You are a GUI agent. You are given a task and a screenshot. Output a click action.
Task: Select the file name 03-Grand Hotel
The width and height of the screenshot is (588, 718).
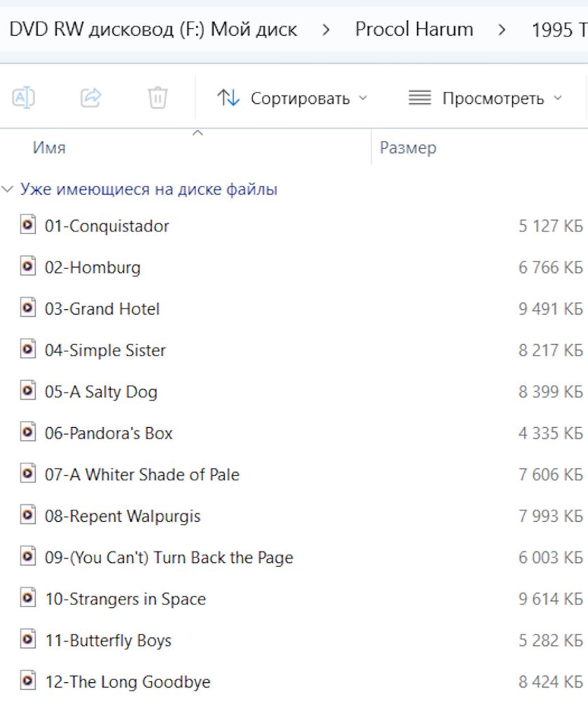[102, 309]
